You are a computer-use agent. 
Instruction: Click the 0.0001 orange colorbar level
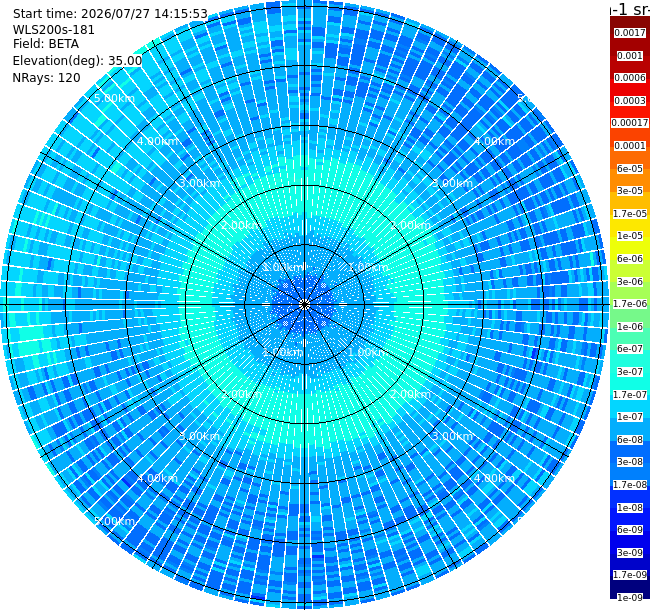[x=630, y=146]
